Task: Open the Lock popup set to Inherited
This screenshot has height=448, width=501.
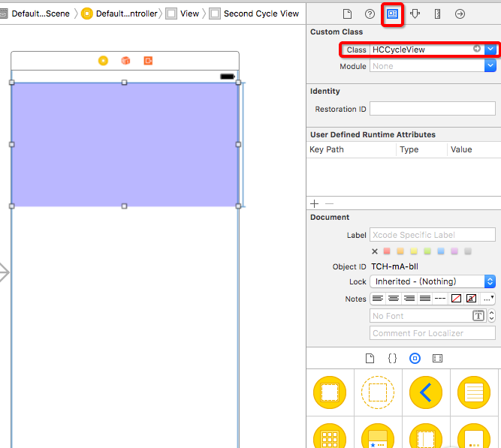Action: click(x=433, y=281)
